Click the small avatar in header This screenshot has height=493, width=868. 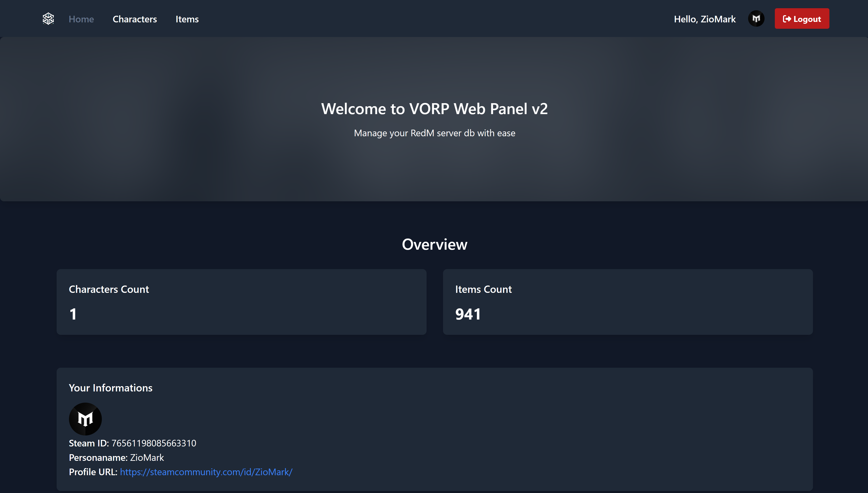pos(756,19)
